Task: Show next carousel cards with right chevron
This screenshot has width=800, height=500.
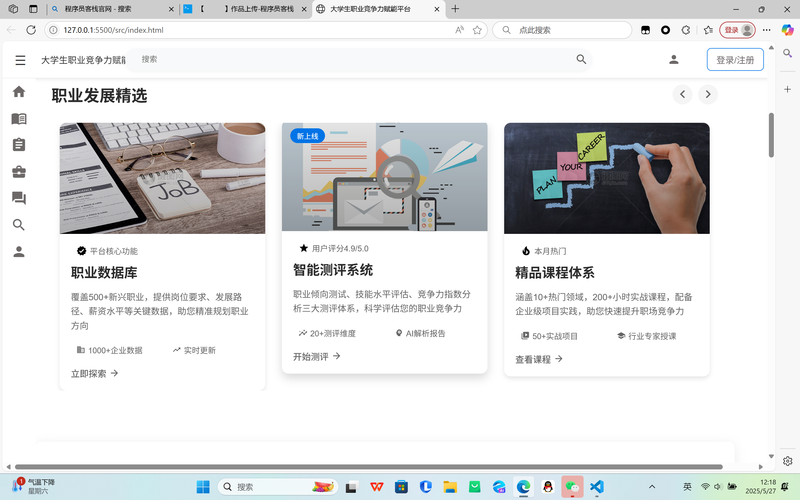Action: [708, 94]
